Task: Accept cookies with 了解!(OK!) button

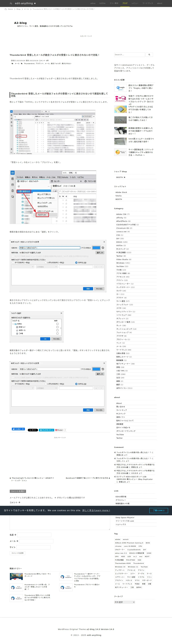Action: 159,510
